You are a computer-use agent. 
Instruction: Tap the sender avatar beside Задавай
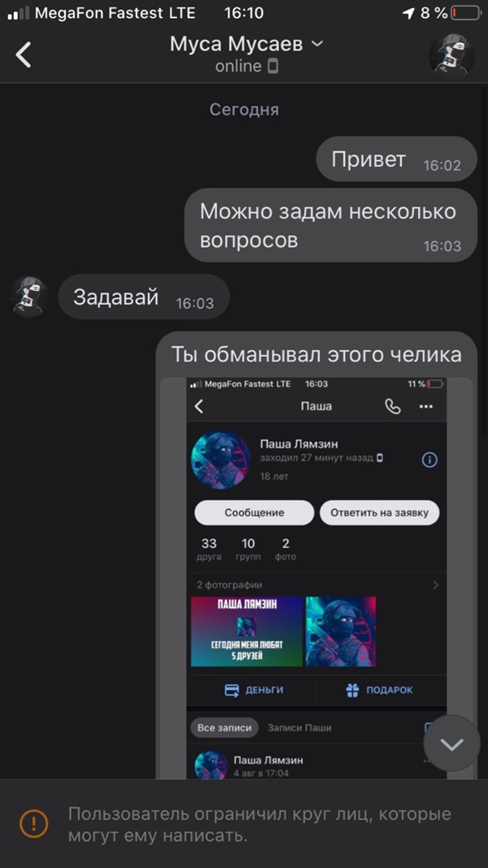30,297
